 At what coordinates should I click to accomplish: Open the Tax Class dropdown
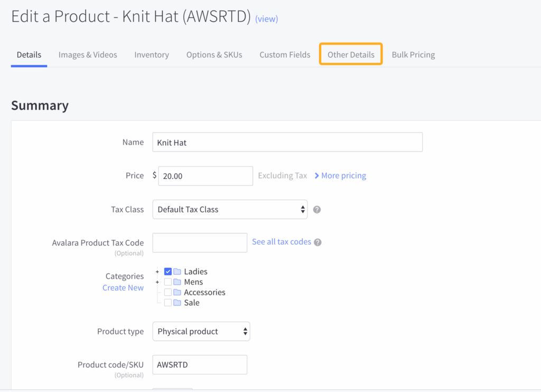point(230,209)
